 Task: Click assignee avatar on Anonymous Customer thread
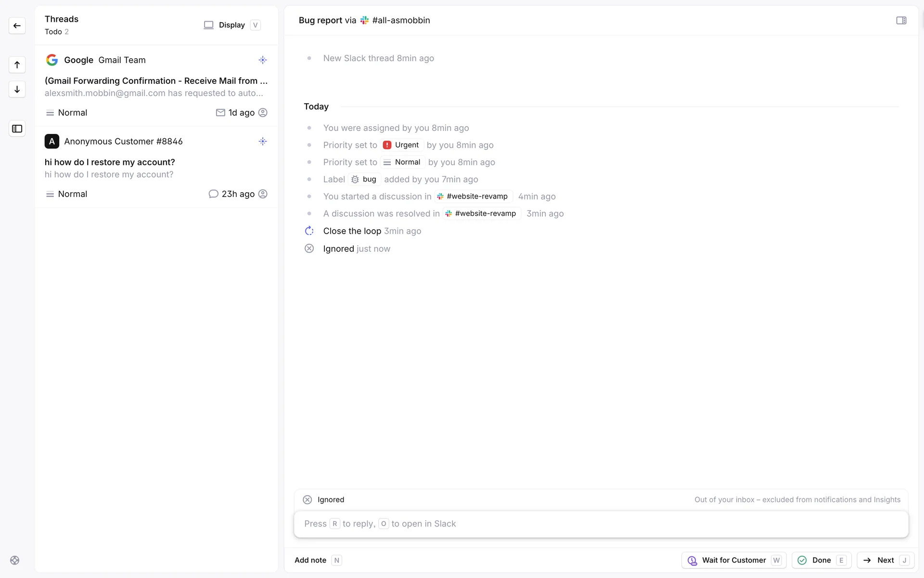tap(263, 194)
